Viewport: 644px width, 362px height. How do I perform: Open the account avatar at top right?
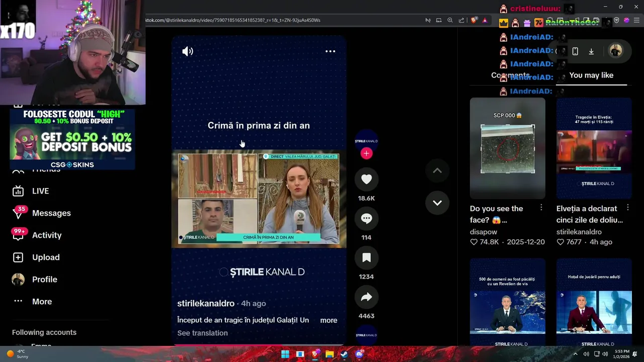615,51
